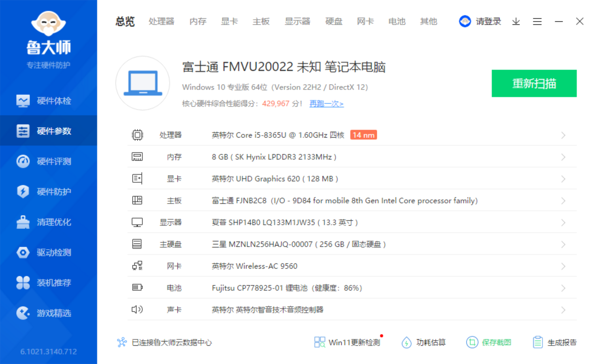Expand the 主硬盘 MZNLN256HAJQ row chevron
The image size is (595, 364).
(x=563, y=244)
